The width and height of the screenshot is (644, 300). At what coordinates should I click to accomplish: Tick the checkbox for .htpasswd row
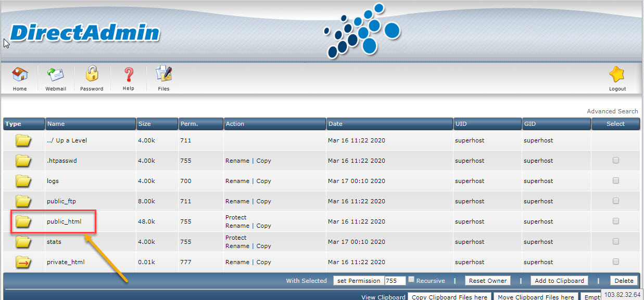click(616, 161)
